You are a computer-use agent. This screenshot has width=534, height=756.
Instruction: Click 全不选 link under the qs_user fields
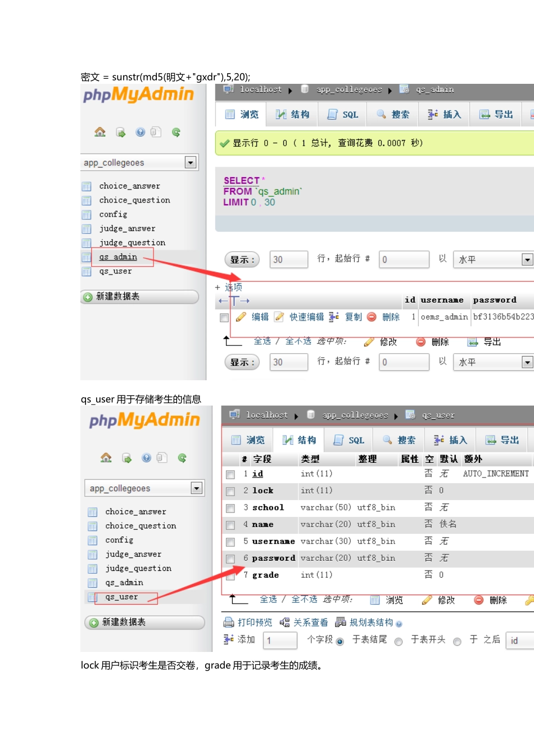pos(304,599)
